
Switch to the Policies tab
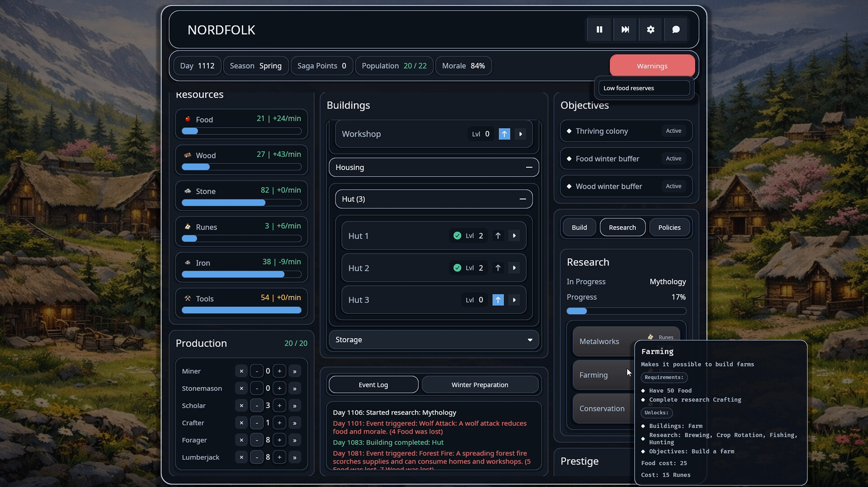coord(670,227)
